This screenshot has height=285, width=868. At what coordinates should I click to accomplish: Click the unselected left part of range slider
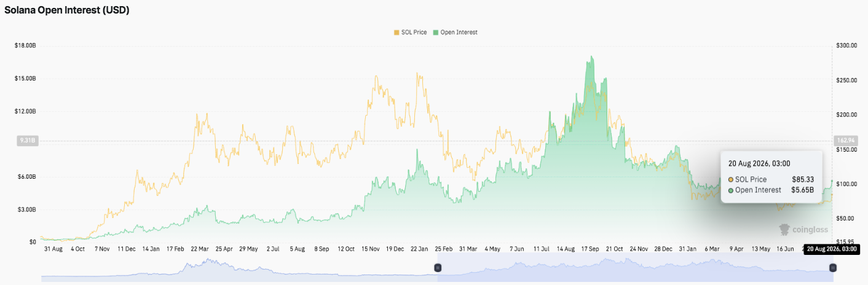tap(239, 269)
